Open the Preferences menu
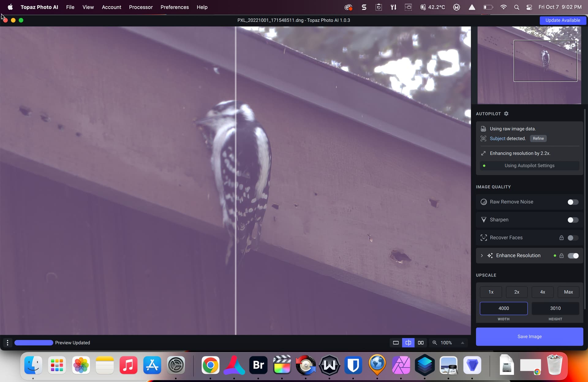The width and height of the screenshot is (588, 382). point(175,7)
